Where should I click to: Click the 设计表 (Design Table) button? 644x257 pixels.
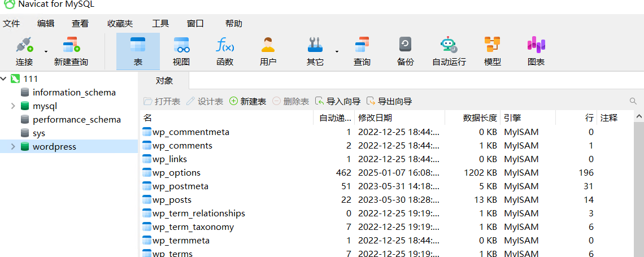coord(204,102)
